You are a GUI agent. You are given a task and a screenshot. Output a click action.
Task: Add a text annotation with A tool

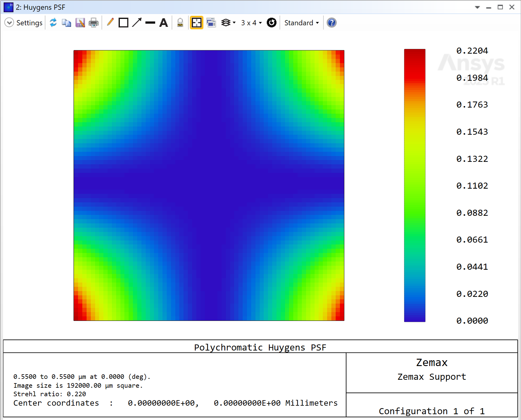164,23
